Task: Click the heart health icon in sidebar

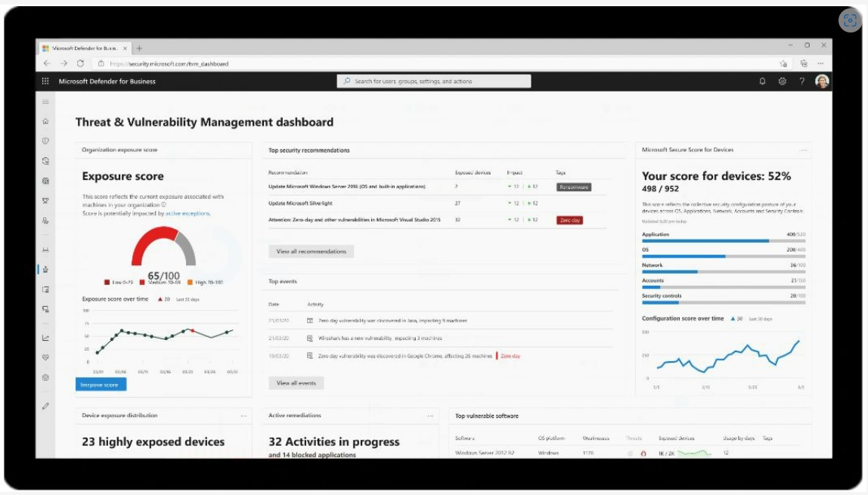Action: tap(45, 357)
